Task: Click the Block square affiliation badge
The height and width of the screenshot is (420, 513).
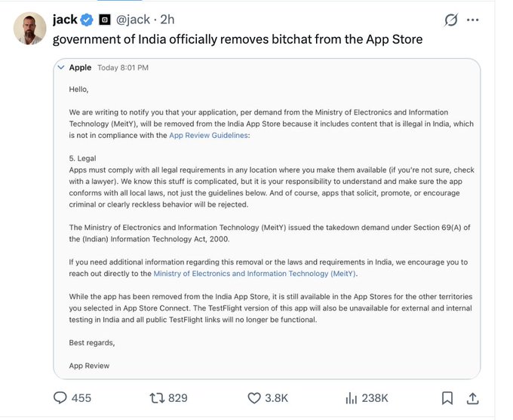Action: (105, 20)
